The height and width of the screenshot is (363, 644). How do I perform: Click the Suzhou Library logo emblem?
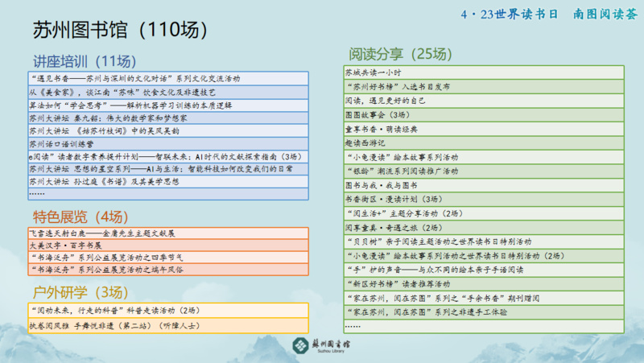(x=300, y=345)
